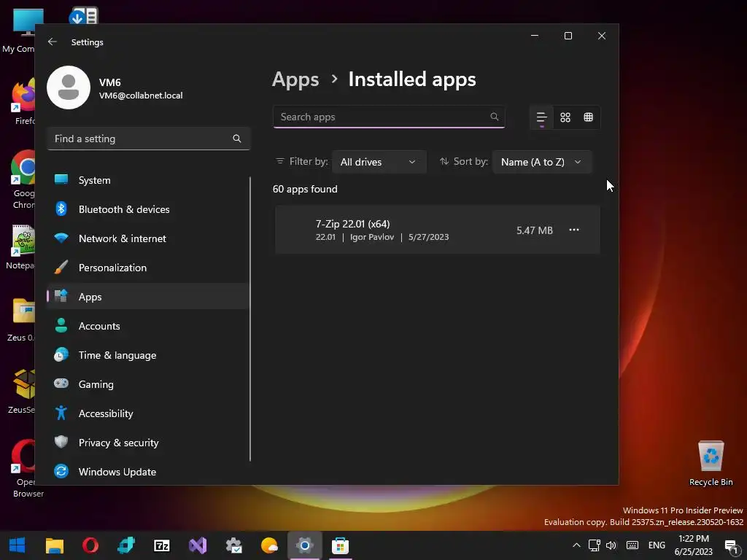Click the touch keyboard tray icon

coord(632,545)
